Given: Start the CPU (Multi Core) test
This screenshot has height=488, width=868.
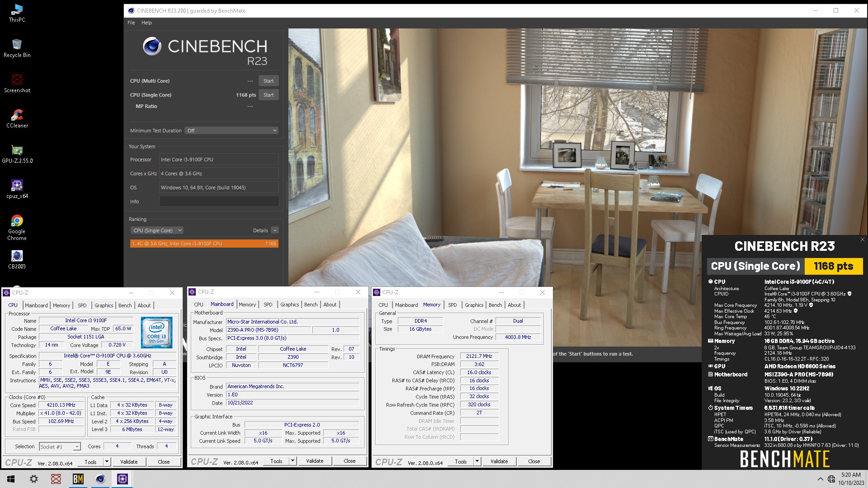Looking at the screenshot, I should point(269,81).
